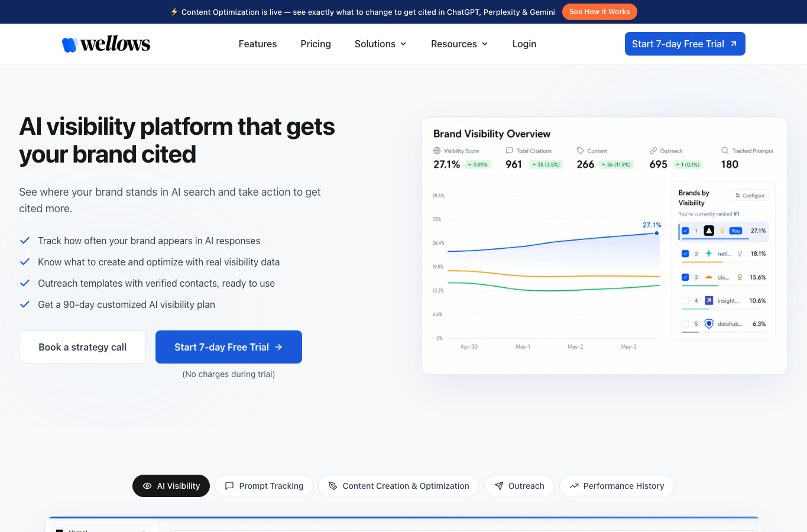807x532 pixels.
Task: Click the eye icon on AI Visibility tab
Action: [147, 486]
